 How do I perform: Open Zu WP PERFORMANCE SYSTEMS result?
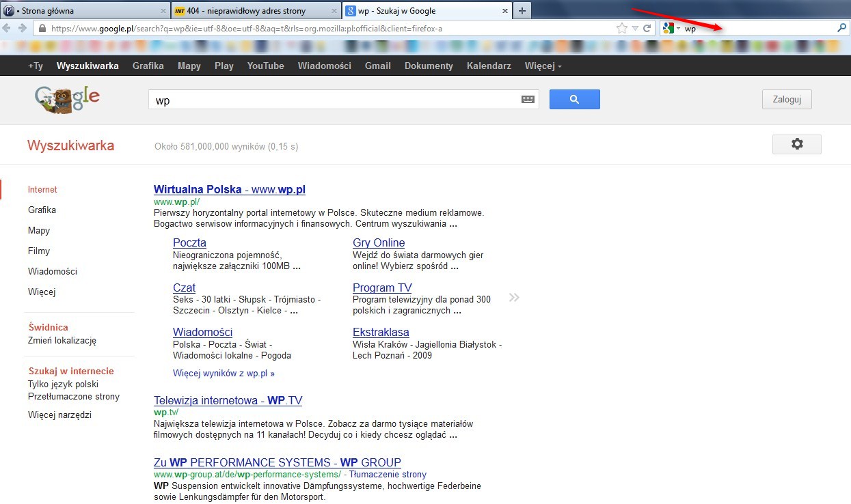[278, 463]
